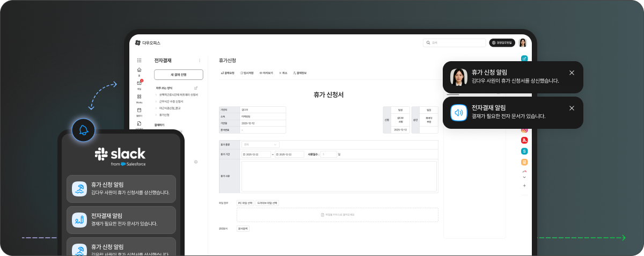This screenshot has width=644, height=256.
Task: Click the teal edit icon in the right app bar
Action: coord(524,58)
